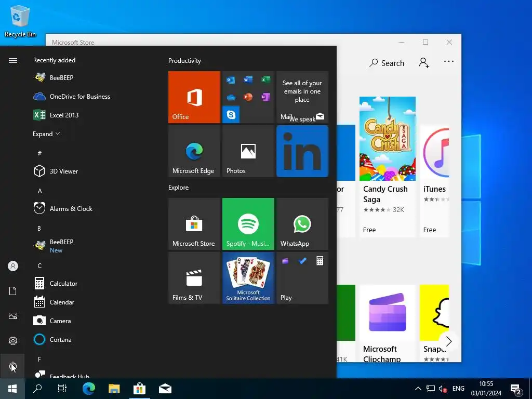Click muted volume icon in tray
This screenshot has height=399, width=532.
pyautogui.click(x=443, y=389)
